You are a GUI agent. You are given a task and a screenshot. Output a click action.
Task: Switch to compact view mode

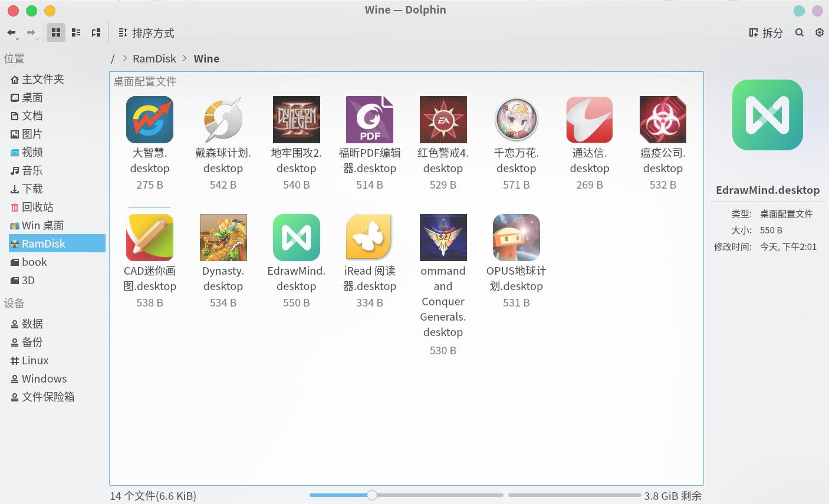76,33
